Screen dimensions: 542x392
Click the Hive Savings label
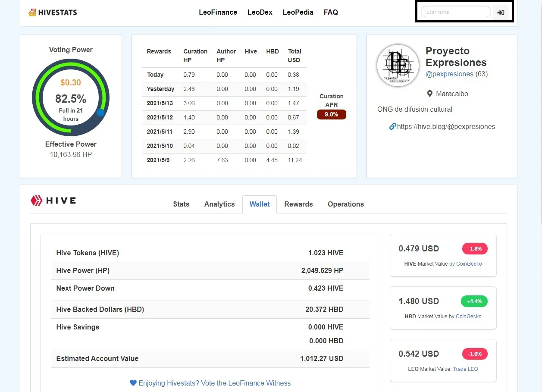click(78, 327)
